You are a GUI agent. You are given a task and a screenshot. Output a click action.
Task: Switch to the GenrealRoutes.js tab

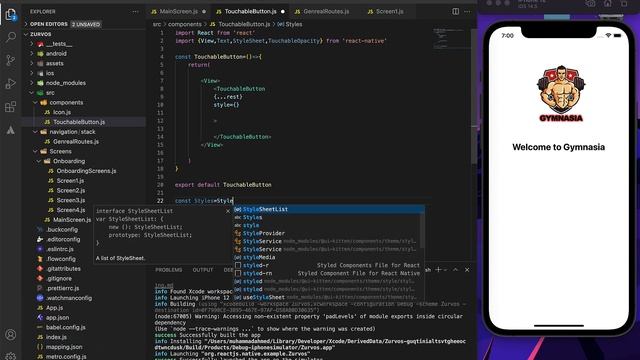[326, 11]
